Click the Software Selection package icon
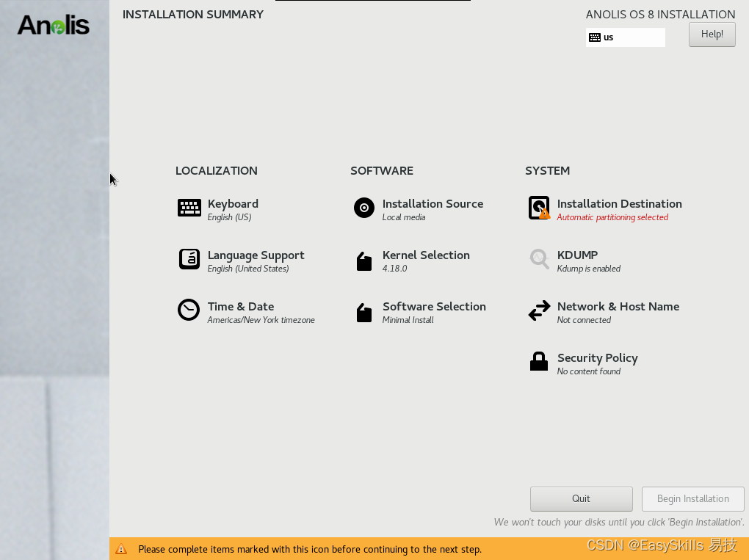Image resolution: width=749 pixels, height=560 pixels. pos(364,313)
